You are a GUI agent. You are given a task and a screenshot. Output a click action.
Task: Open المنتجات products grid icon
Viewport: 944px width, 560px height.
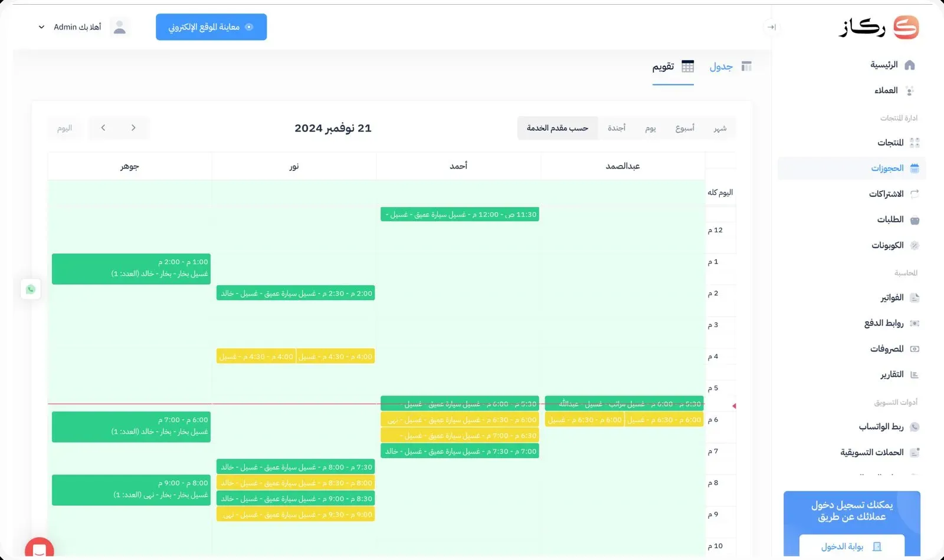914,143
